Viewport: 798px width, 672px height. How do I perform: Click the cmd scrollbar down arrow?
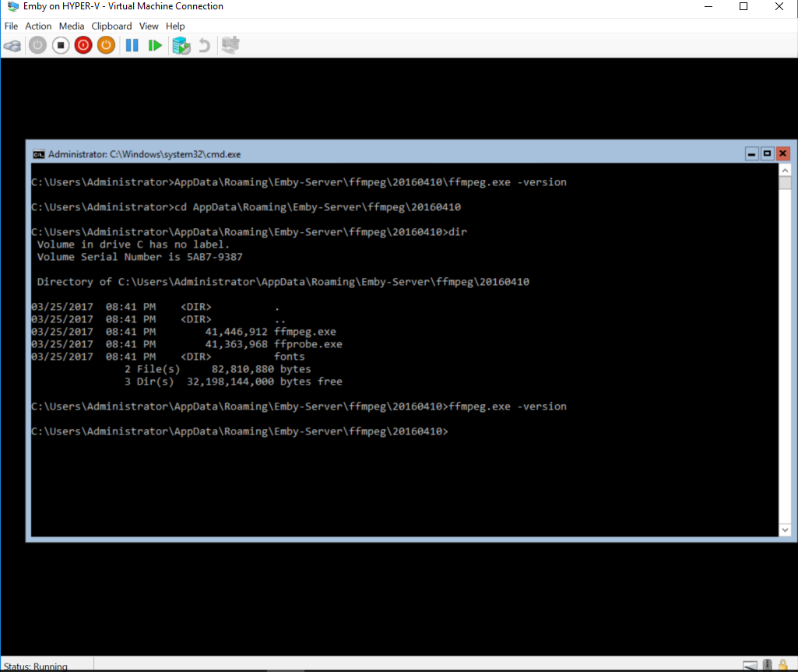pyautogui.click(x=786, y=530)
